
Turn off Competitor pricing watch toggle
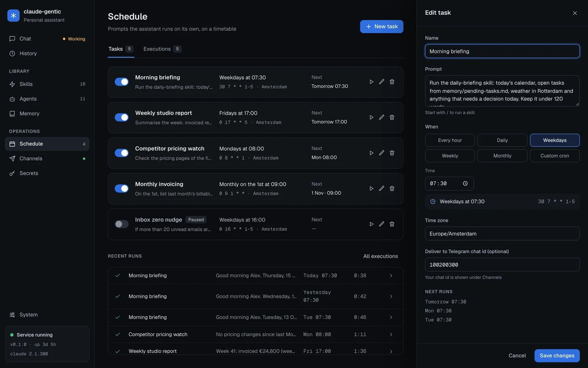pyautogui.click(x=122, y=153)
